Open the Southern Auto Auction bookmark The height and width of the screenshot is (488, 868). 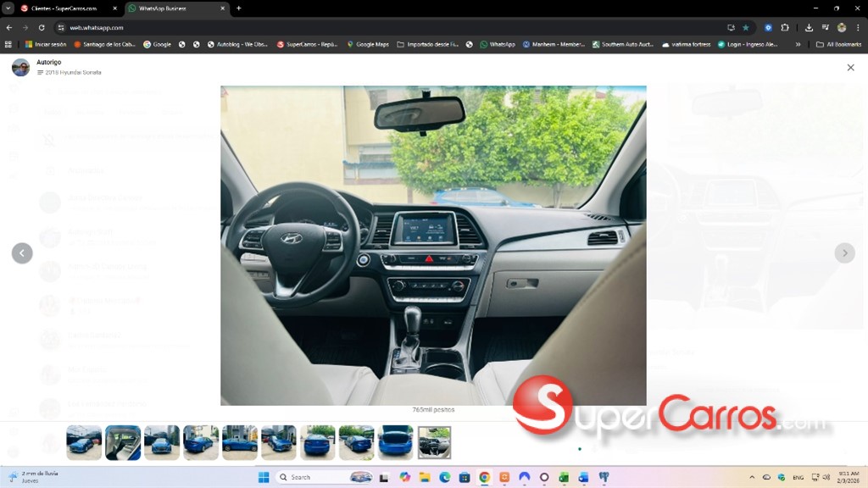tap(622, 44)
